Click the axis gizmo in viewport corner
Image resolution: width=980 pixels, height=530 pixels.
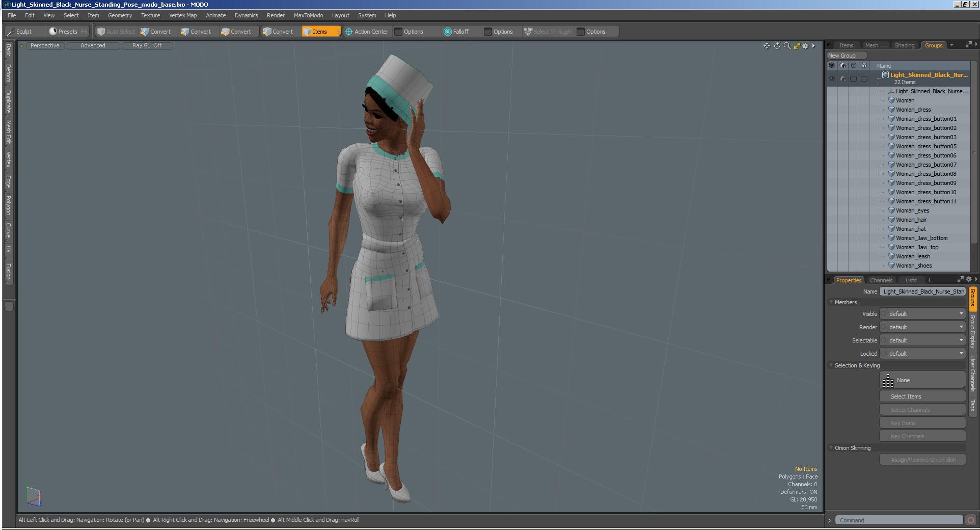coord(34,496)
